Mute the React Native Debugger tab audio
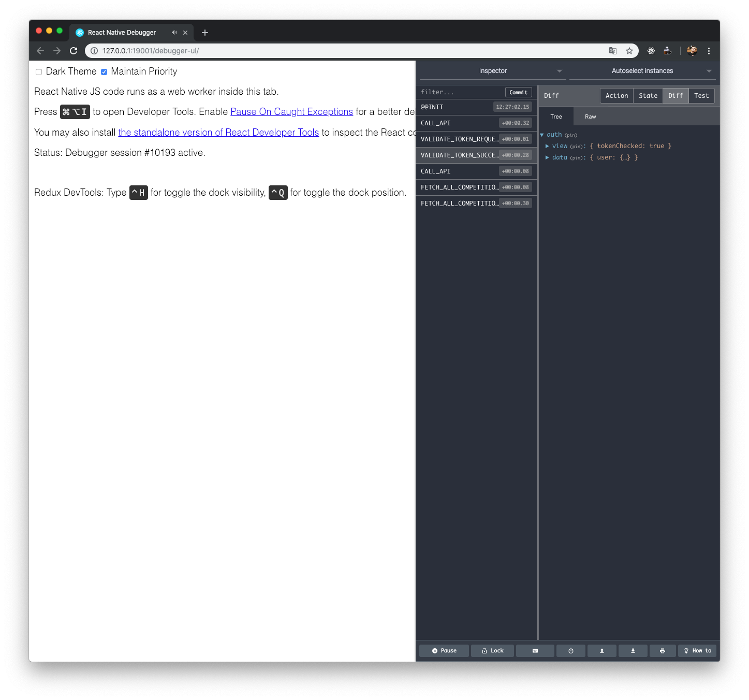Viewport: 749px width, 700px height. click(174, 33)
